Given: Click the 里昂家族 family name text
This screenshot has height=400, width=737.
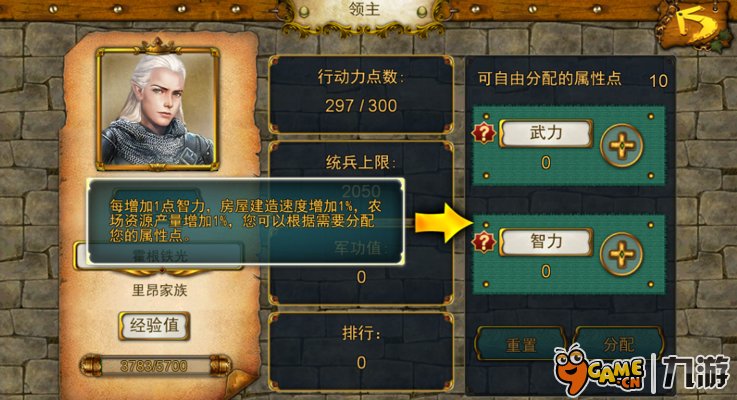Looking at the screenshot, I should (160, 290).
